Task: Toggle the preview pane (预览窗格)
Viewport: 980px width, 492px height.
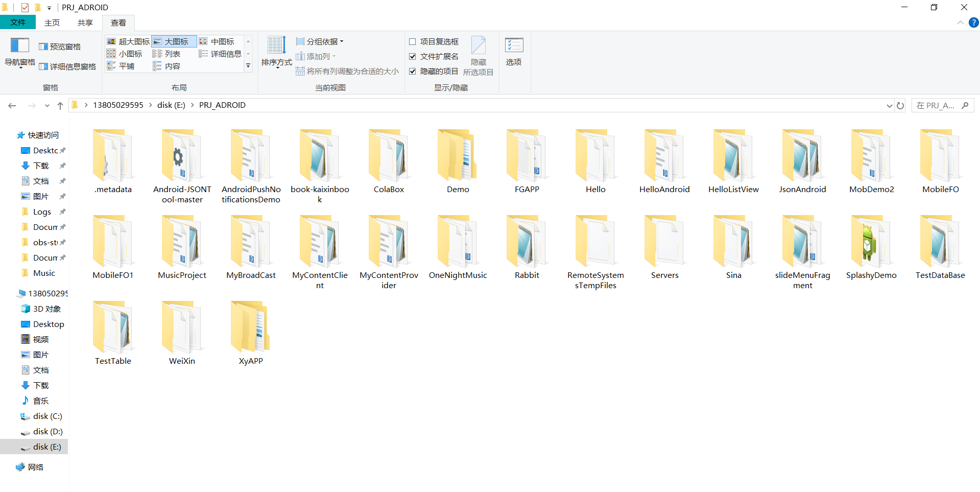Action: [x=60, y=46]
